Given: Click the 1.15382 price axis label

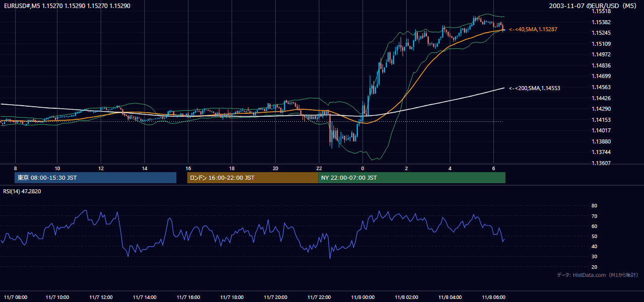Looking at the screenshot, I should (x=602, y=22).
